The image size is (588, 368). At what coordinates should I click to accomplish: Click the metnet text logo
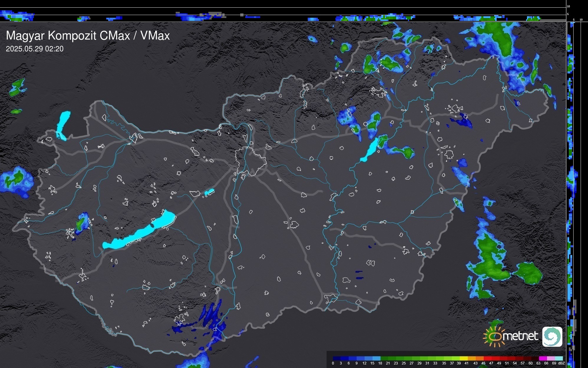point(520,336)
